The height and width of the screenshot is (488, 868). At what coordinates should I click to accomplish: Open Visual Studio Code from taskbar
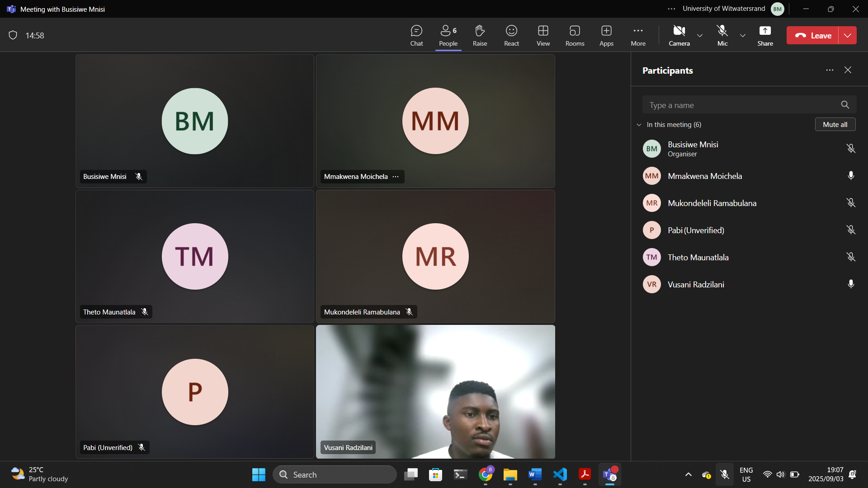(x=560, y=474)
